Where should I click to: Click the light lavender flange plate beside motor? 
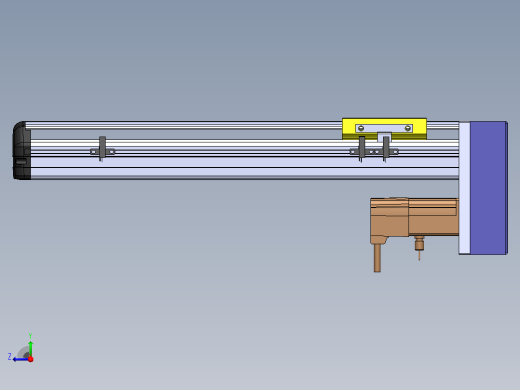[x=464, y=188]
